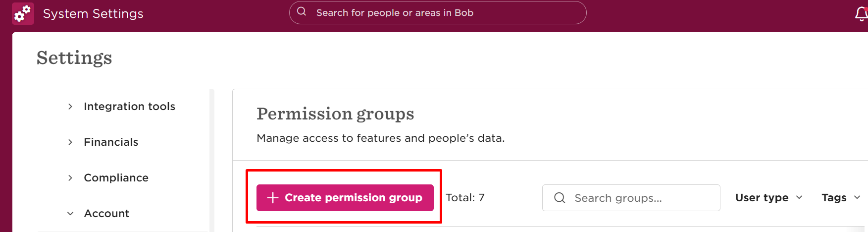Select Financials in settings sidebar
868x232 pixels.
point(111,142)
